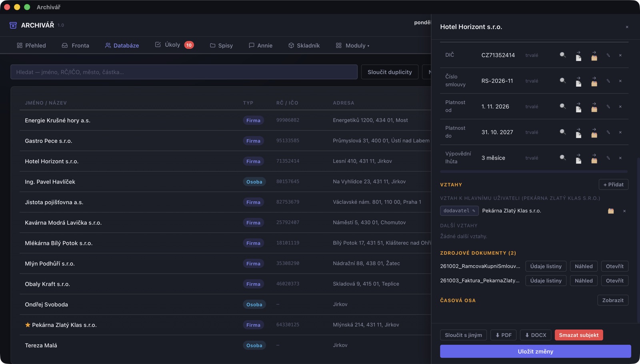The image size is (640, 364).
Task: Search by the DIČ value with magnifier icon
Action: pyautogui.click(x=563, y=55)
